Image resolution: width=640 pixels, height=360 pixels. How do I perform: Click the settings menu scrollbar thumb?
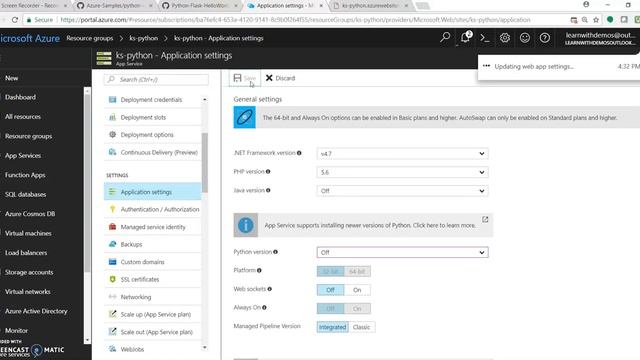204,162
